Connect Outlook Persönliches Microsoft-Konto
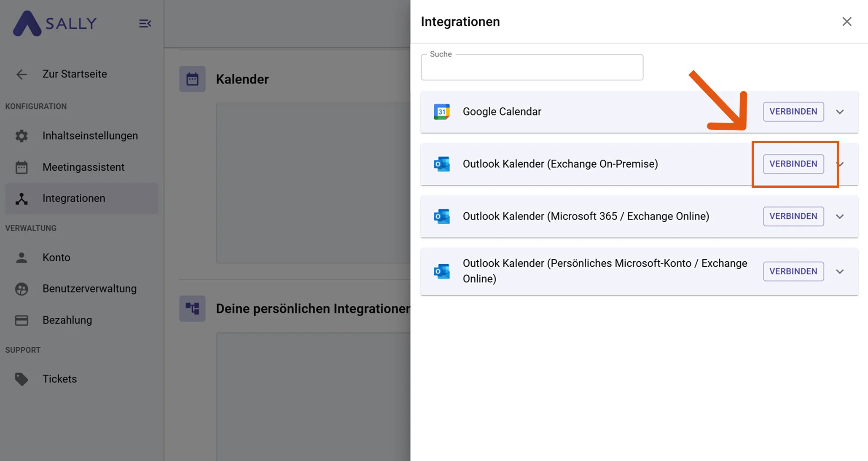The width and height of the screenshot is (868, 461). click(x=793, y=271)
